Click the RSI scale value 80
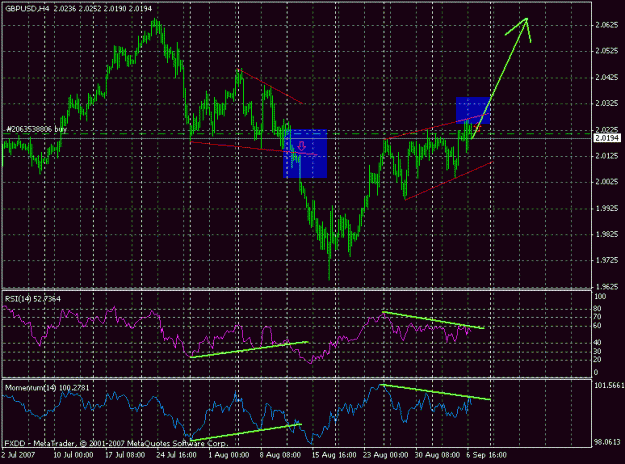This screenshot has width=625, height=464. pos(597,309)
